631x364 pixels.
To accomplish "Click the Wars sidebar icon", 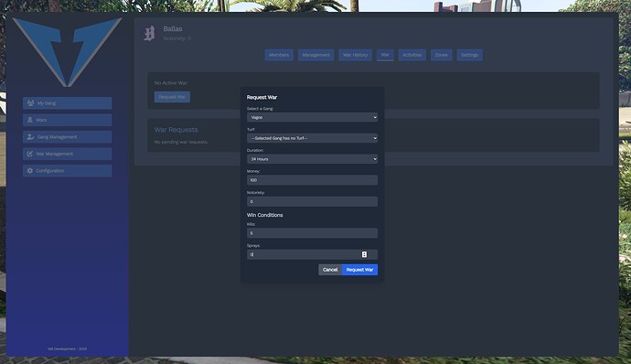I will coord(30,120).
